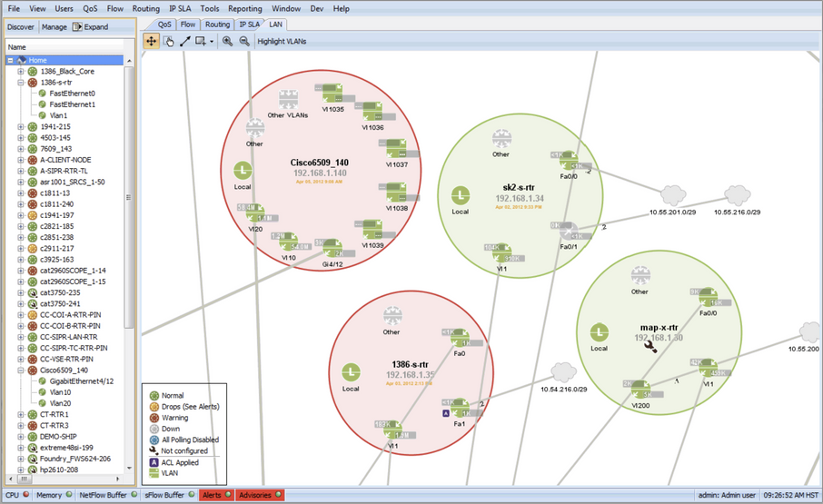Click the Vl10 interface icon
This screenshot has width=823, height=504.
(289, 242)
